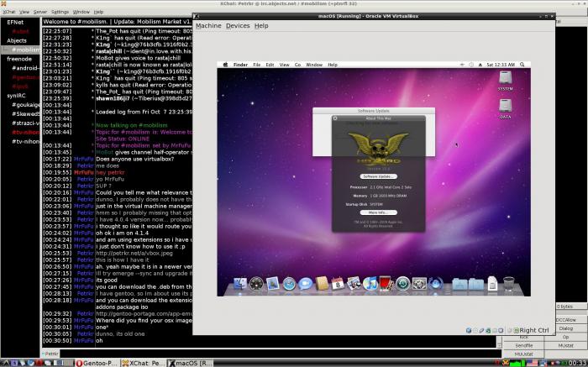This screenshot has width=588, height=367.
Task: Click the http://petrkr.net vbox.jpeg link in chat
Action: [134, 254]
